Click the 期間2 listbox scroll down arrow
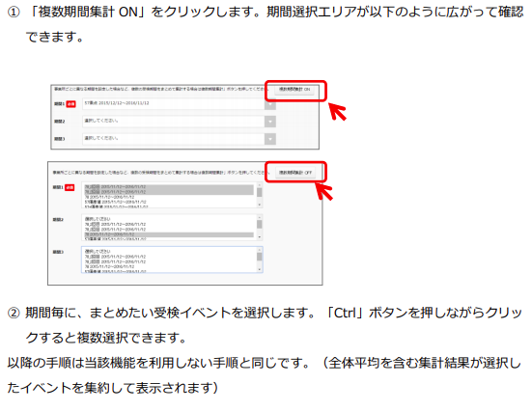This screenshot has height=411, width=532. point(260,237)
